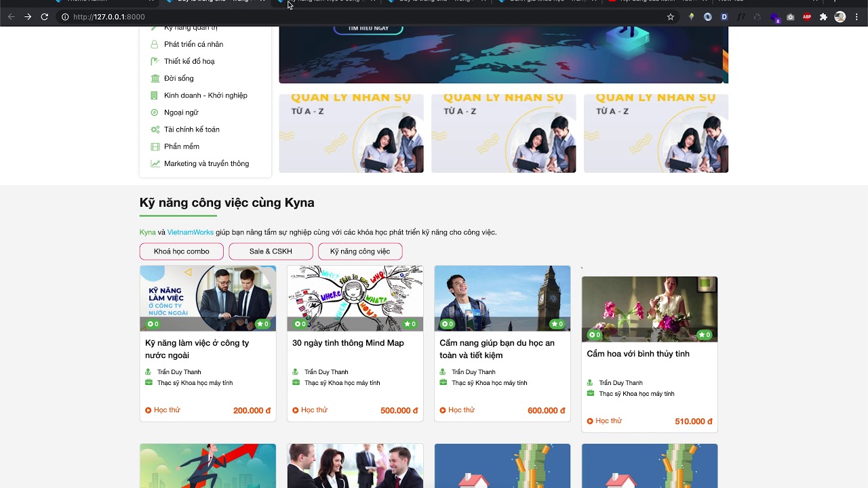
Task: Click the browser forward arrow
Action: 28,17
